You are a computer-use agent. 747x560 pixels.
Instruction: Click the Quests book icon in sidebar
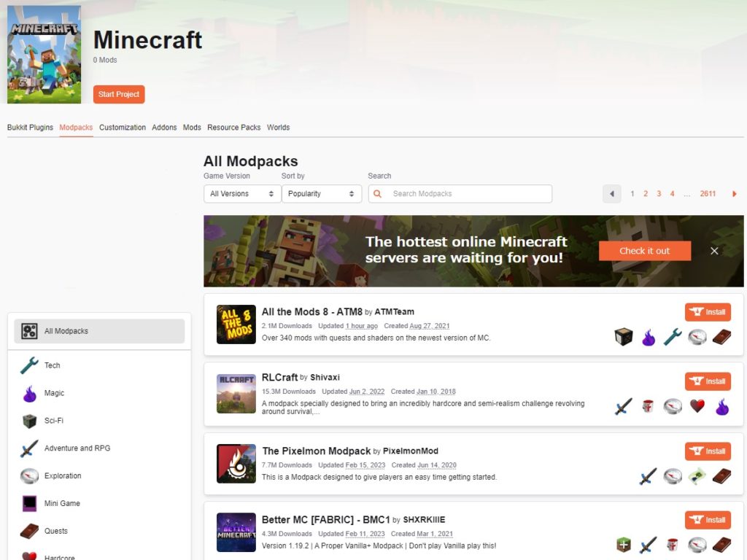[x=29, y=531]
